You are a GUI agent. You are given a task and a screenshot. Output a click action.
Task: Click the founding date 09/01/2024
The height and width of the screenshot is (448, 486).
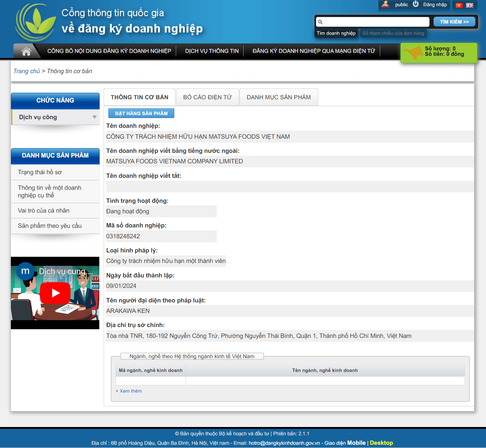click(x=121, y=286)
